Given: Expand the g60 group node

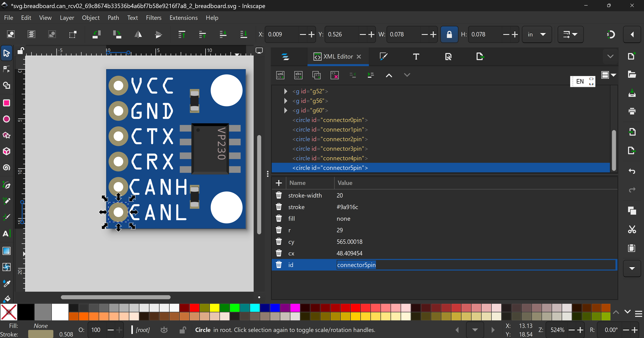Looking at the screenshot, I should (x=286, y=110).
